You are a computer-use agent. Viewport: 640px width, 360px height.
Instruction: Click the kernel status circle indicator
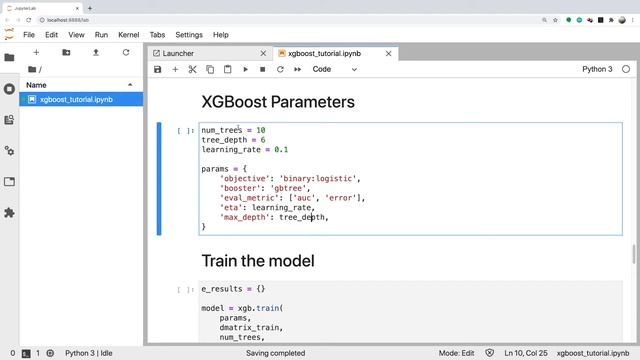[626, 69]
